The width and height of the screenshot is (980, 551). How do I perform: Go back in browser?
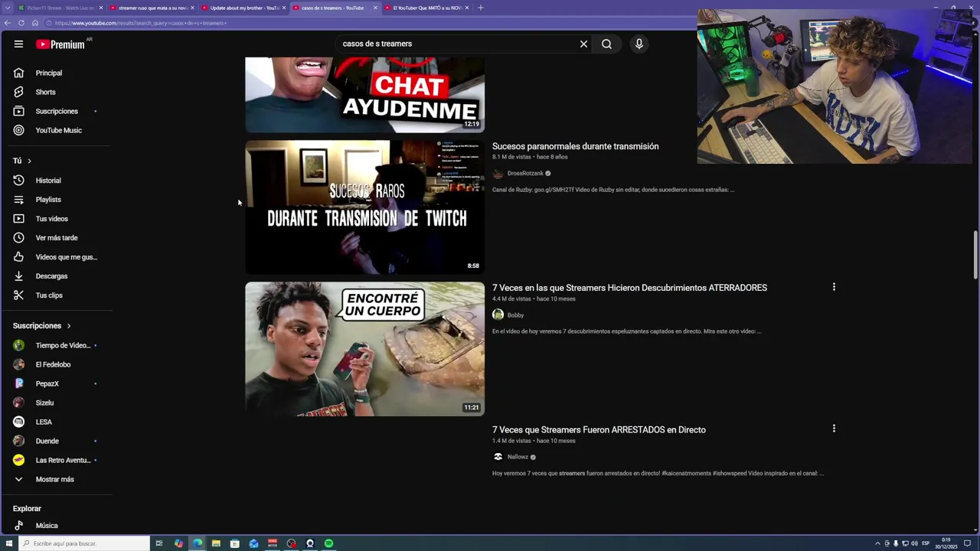[8, 23]
